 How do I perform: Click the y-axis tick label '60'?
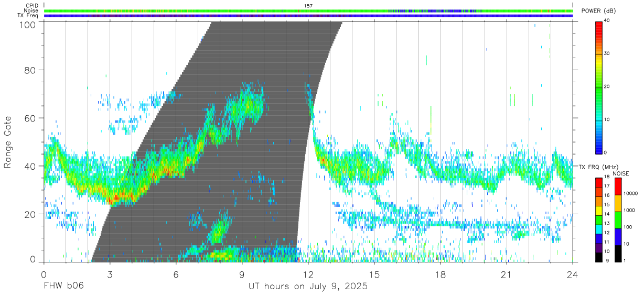(31, 118)
